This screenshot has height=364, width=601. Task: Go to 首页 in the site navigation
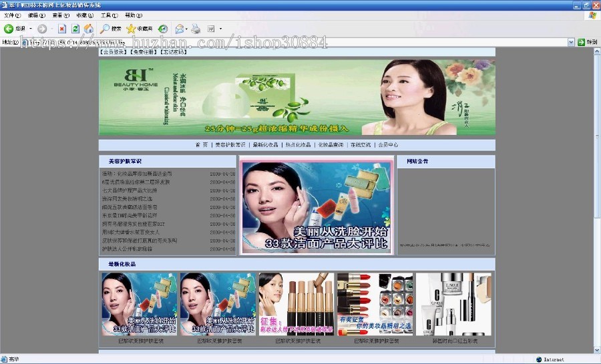click(x=201, y=145)
